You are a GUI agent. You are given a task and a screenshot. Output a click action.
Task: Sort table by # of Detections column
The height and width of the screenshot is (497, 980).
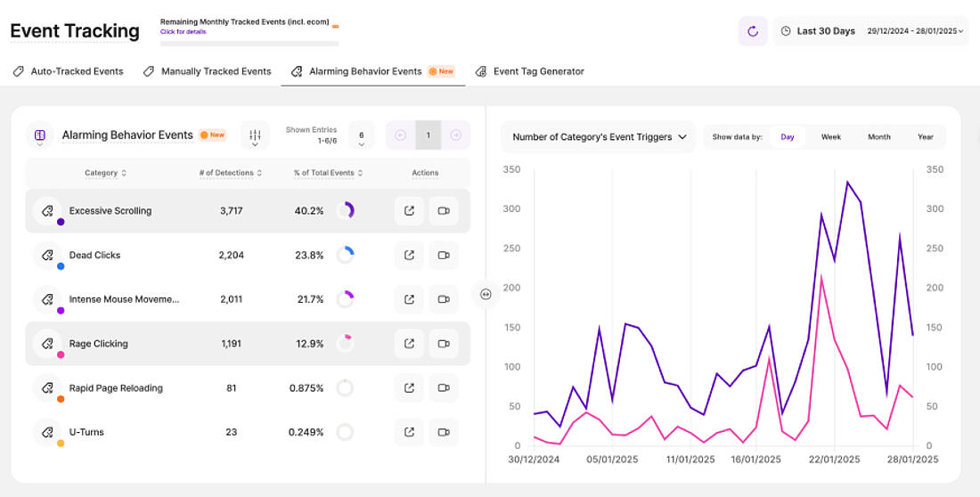click(231, 173)
